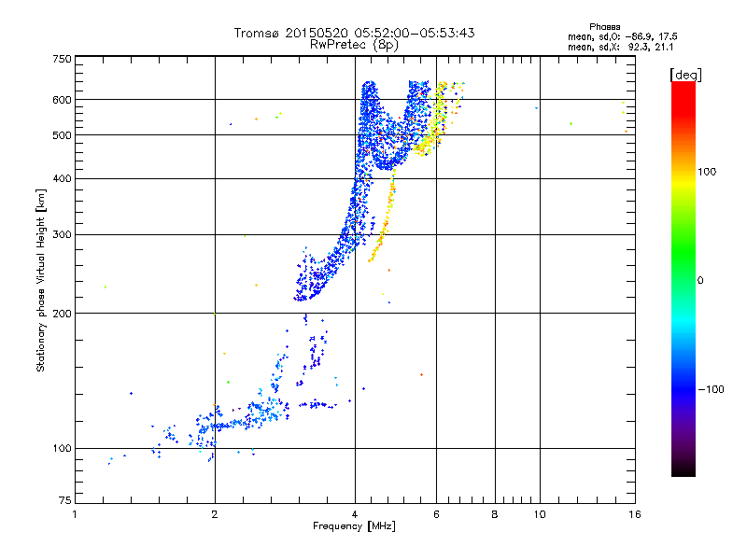
Task: Click the 'Frequency [MHz]' axis label
Action: tap(354, 526)
